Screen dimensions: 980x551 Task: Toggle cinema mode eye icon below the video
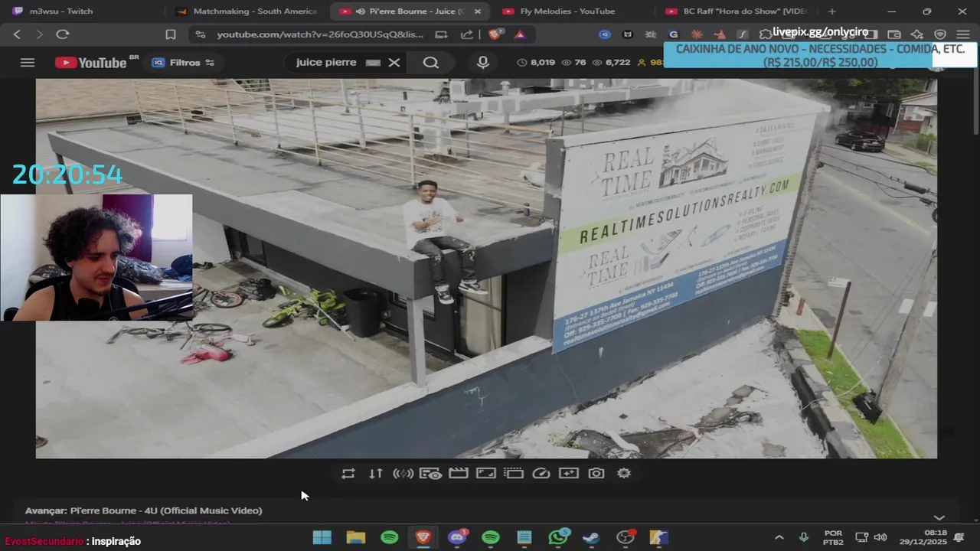click(x=431, y=474)
